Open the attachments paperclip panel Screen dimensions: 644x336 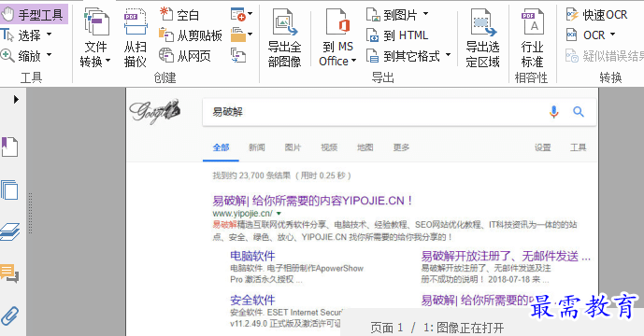[10, 315]
